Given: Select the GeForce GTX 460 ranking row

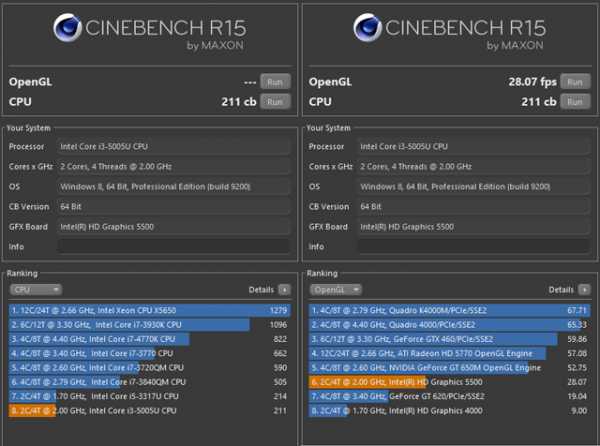Looking at the screenshot, I should (449, 339).
